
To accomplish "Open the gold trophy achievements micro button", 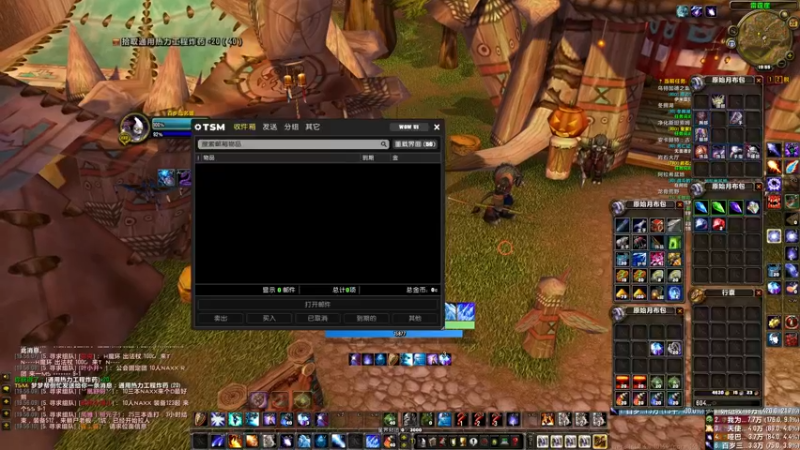I will click(463, 441).
